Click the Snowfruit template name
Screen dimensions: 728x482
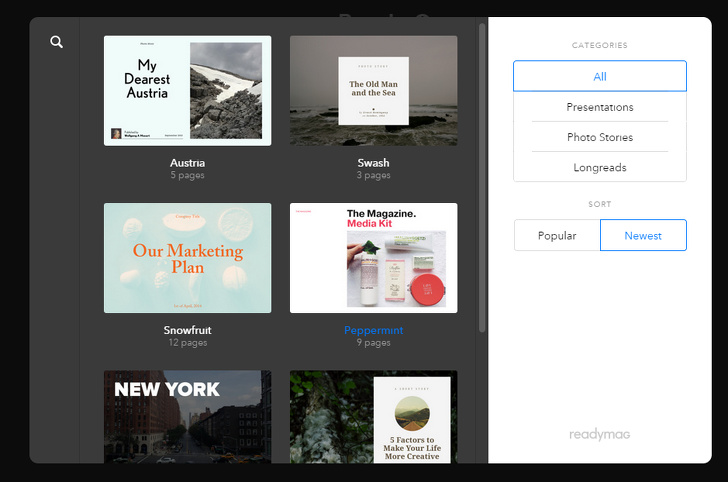[x=187, y=330]
